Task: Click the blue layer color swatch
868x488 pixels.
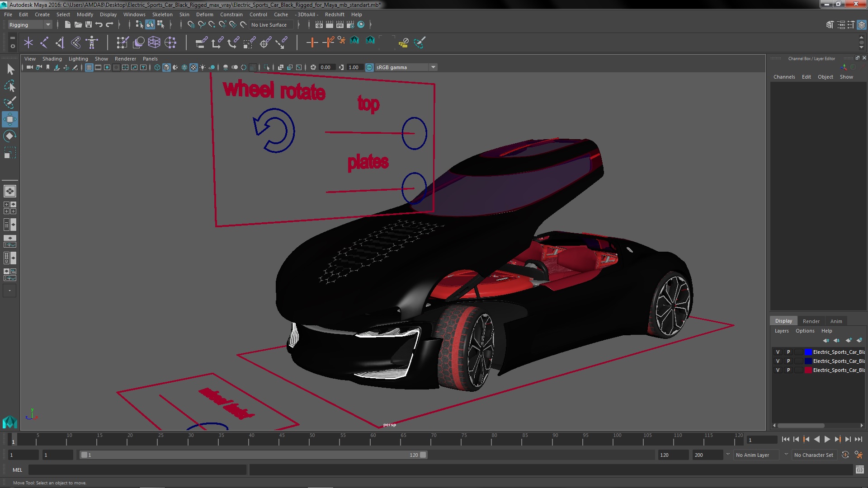Action: click(808, 352)
